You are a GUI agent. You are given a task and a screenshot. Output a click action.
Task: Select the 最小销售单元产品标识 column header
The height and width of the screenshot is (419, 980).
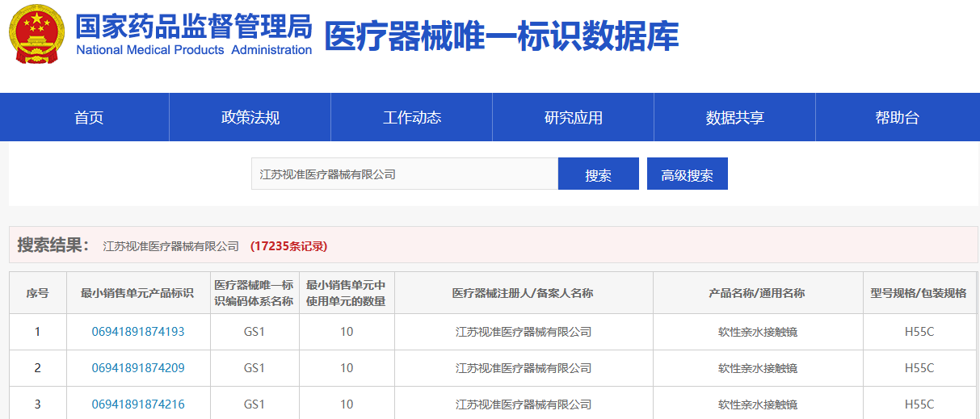pyautogui.click(x=138, y=293)
